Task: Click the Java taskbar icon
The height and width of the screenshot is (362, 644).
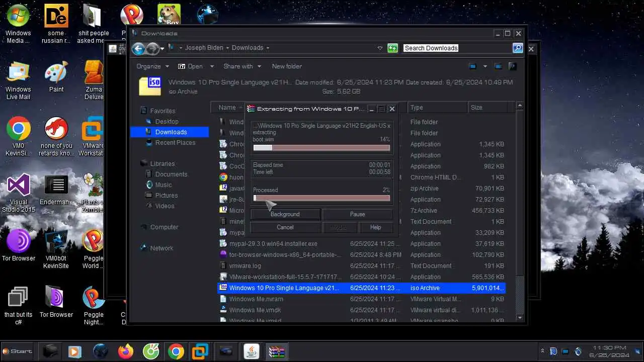Action: [x=251, y=351]
